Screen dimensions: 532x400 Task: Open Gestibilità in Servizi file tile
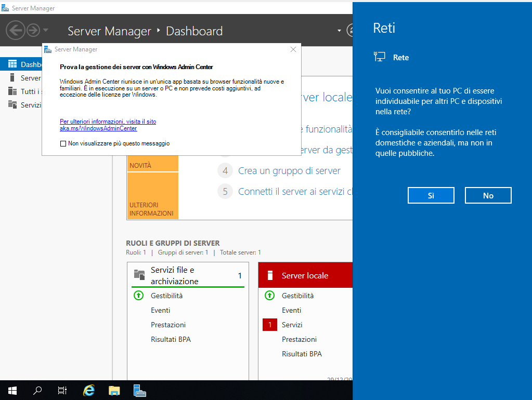(166, 296)
